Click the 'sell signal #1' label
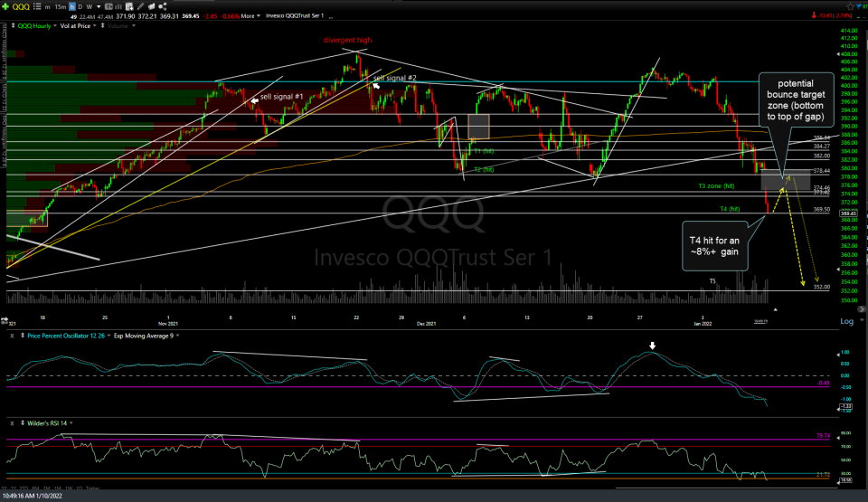The width and height of the screenshot is (868, 502). pyautogui.click(x=281, y=97)
